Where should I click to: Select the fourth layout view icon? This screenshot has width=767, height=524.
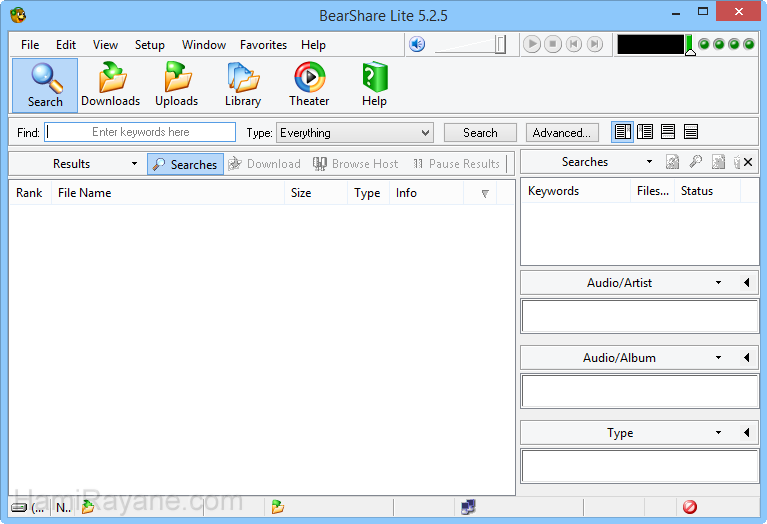691,132
